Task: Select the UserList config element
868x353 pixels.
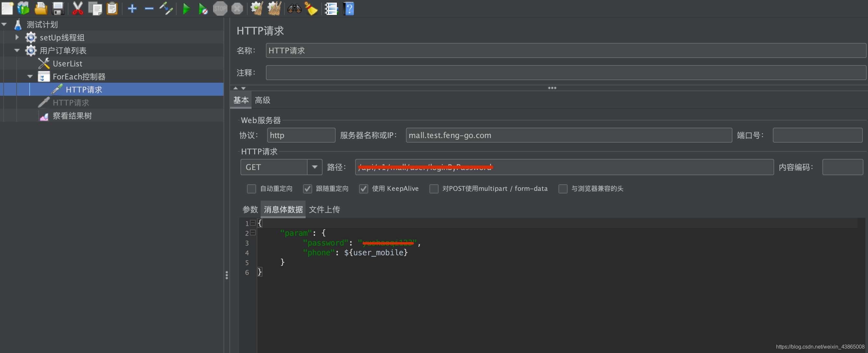Action: pyautogui.click(x=67, y=63)
